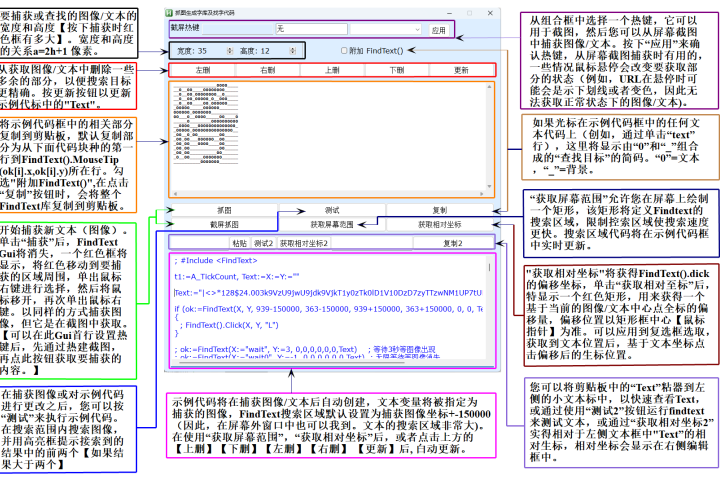720x480 pixels.
Task: Click the 更新 button
Action: point(461,70)
